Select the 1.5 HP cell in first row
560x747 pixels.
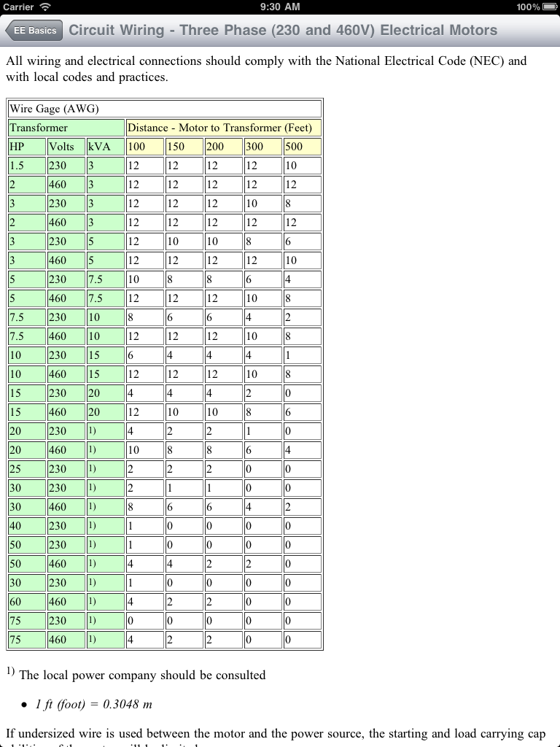coord(27,166)
